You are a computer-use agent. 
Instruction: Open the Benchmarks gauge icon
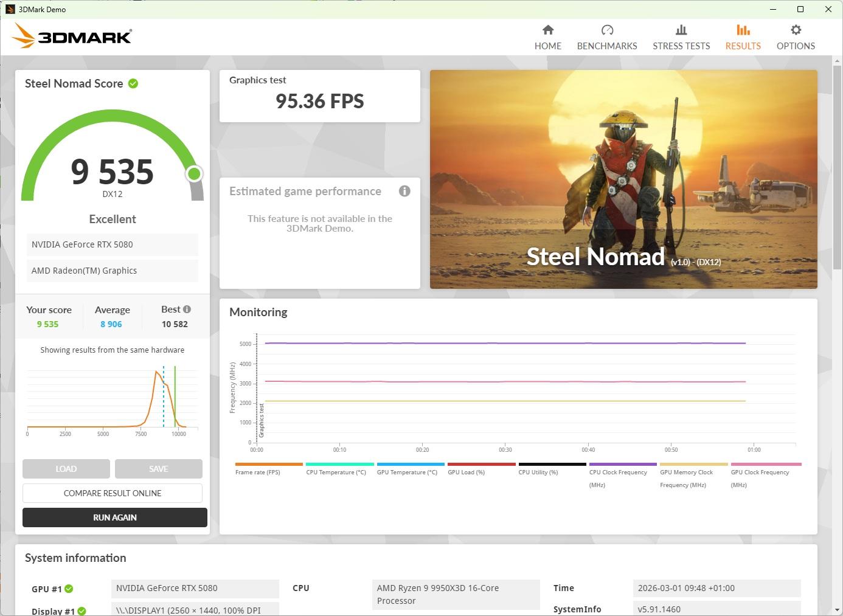[606, 30]
